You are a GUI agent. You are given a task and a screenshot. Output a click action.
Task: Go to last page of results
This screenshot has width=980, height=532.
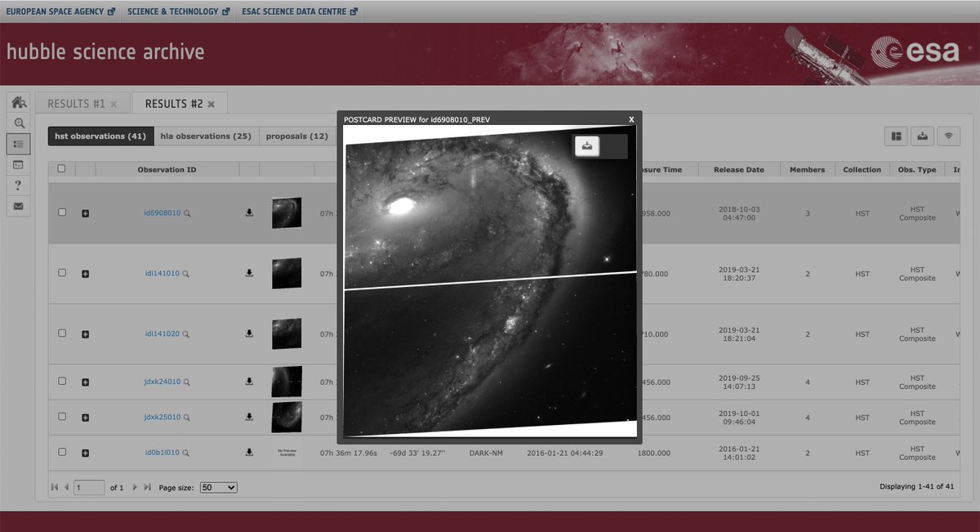[x=148, y=487]
